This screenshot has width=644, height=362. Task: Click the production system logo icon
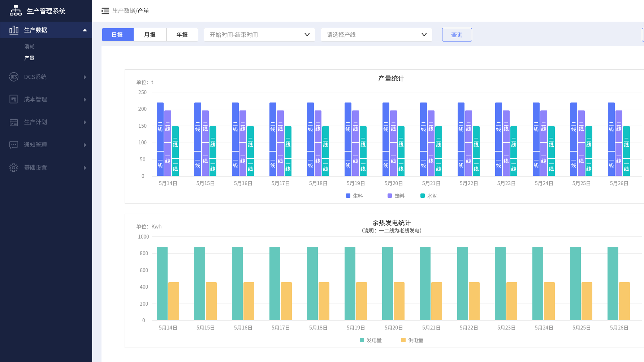[x=16, y=10]
